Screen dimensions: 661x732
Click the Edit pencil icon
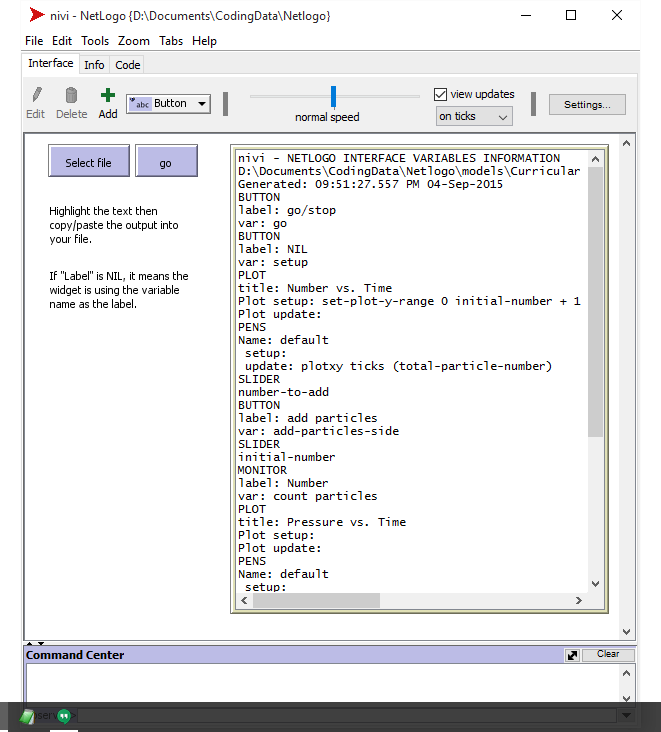36,96
